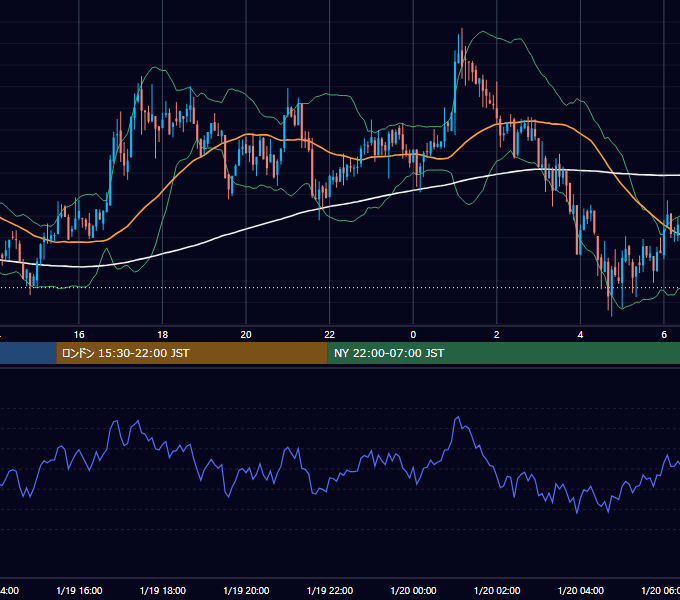The image size is (680, 600).
Task: Click the 22 hour axis label
Action: point(330,335)
